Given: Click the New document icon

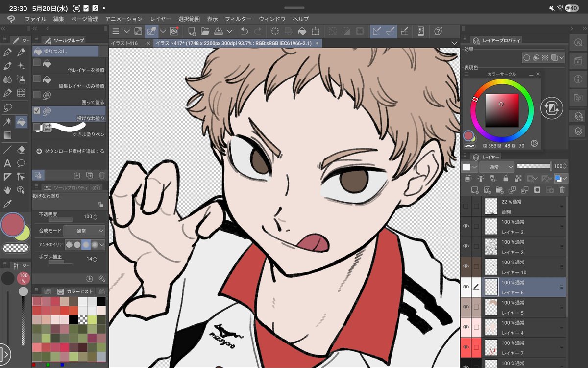Looking at the screenshot, I should [x=192, y=31].
